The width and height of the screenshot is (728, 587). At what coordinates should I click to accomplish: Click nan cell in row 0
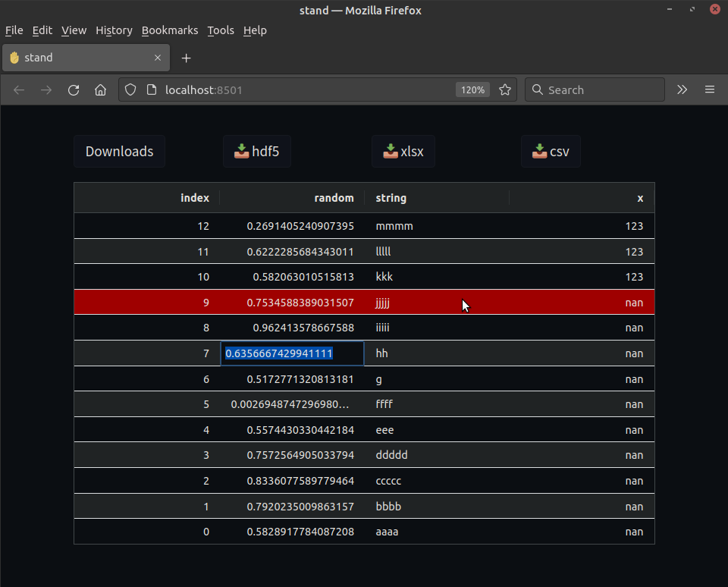pos(582,532)
